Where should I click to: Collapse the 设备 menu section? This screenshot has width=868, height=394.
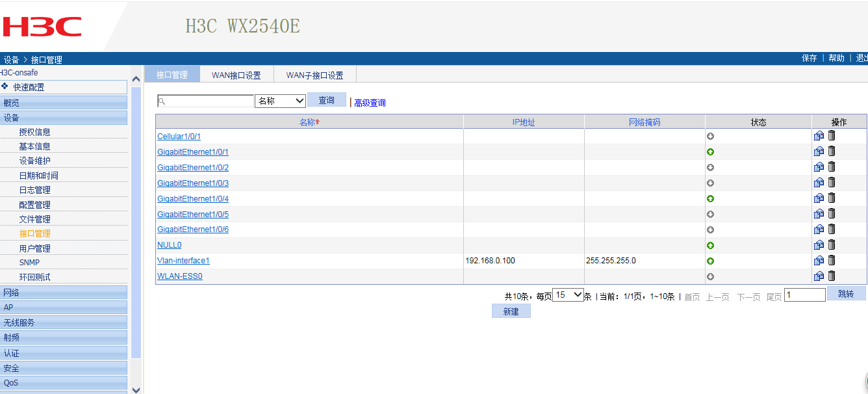(x=64, y=118)
